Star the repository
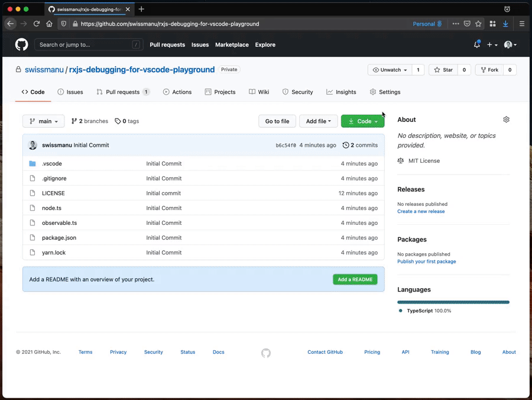Viewport: 532px width, 400px height. tap(443, 70)
